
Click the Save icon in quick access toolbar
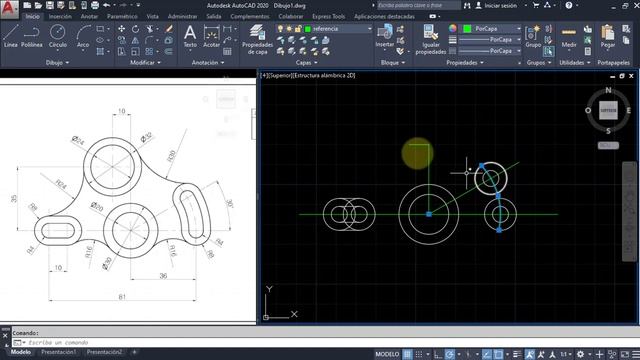(49, 5)
